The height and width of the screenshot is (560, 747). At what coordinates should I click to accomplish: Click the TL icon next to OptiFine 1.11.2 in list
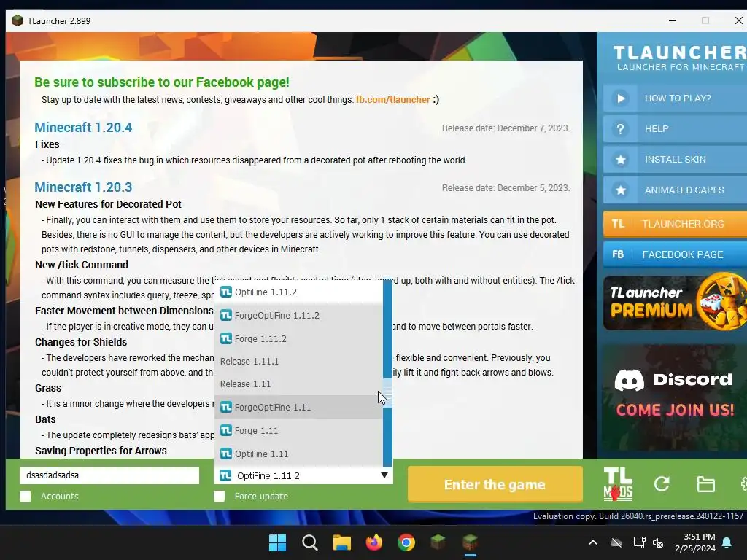click(x=226, y=292)
